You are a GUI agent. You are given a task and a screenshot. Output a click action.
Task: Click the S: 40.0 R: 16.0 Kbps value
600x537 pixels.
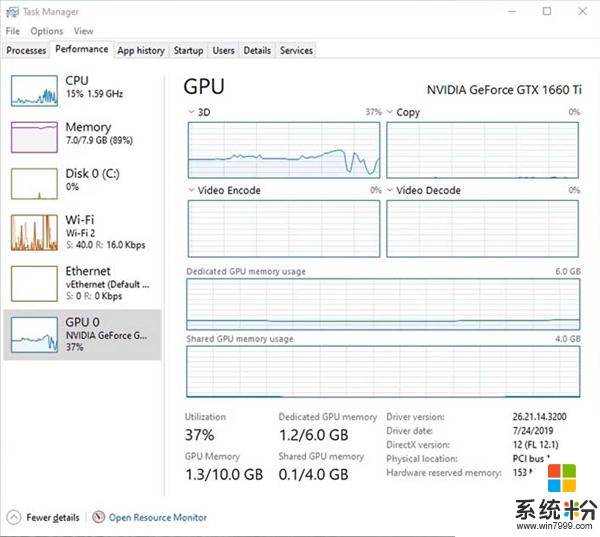click(x=106, y=245)
